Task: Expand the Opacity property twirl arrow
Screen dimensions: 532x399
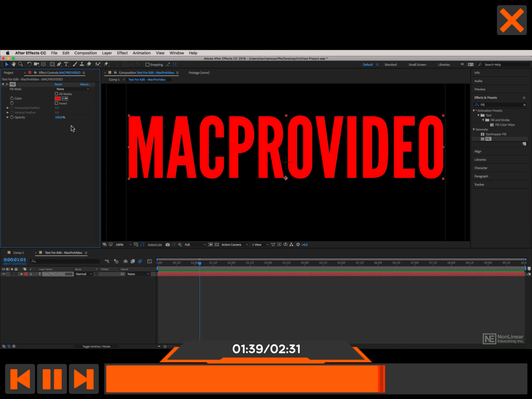Action: pos(7,118)
